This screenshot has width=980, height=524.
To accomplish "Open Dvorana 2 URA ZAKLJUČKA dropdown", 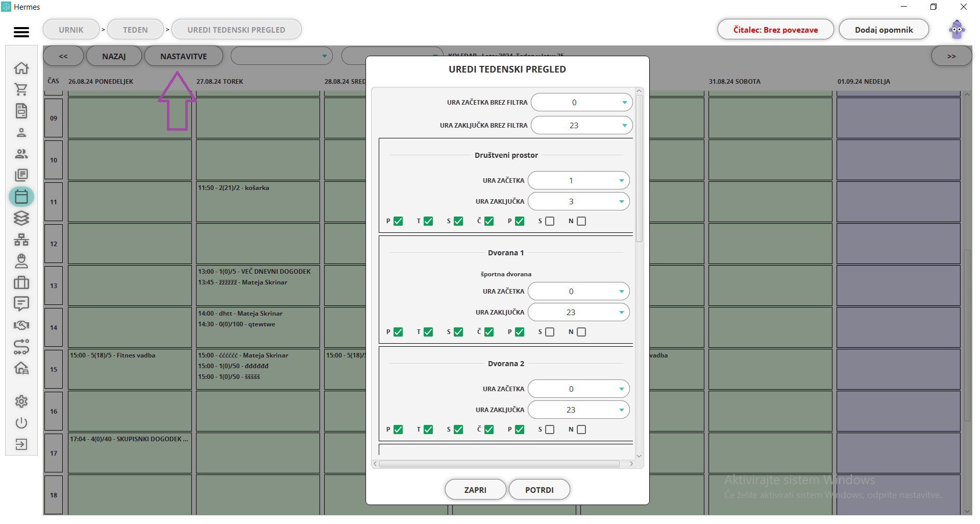I will 579,410.
